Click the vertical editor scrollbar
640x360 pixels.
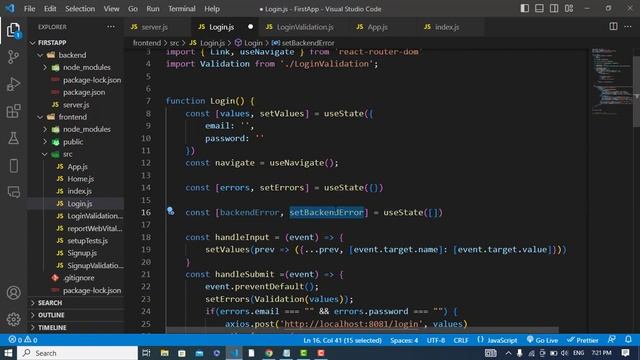pos(636,92)
